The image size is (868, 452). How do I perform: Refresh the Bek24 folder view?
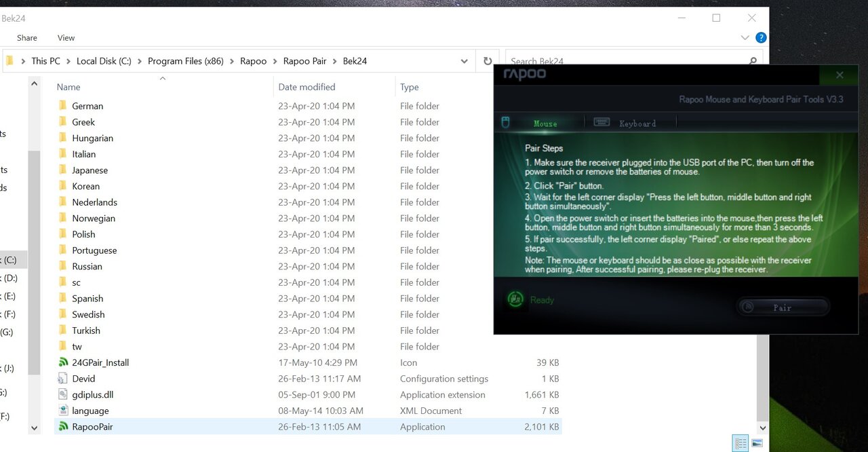tap(488, 61)
